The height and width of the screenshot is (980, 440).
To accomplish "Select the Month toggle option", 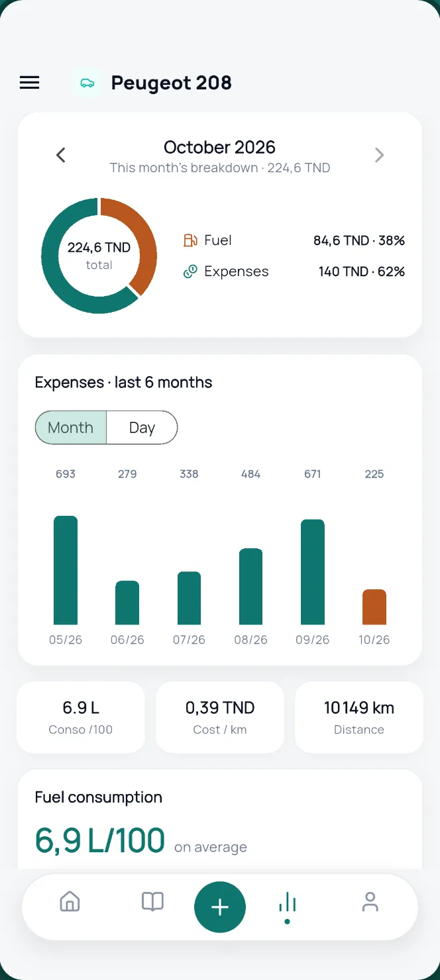I will pos(71,428).
